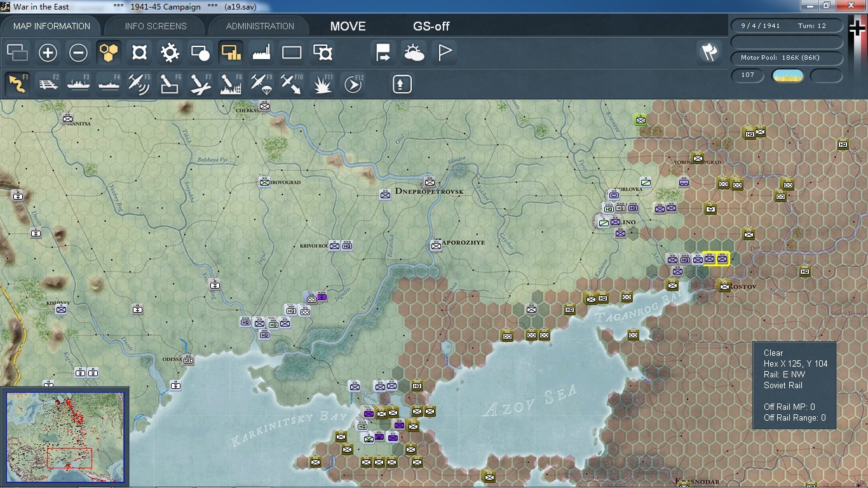The height and width of the screenshot is (488, 868).
Task: Toggle the hex grid overlay button
Action: (x=109, y=53)
